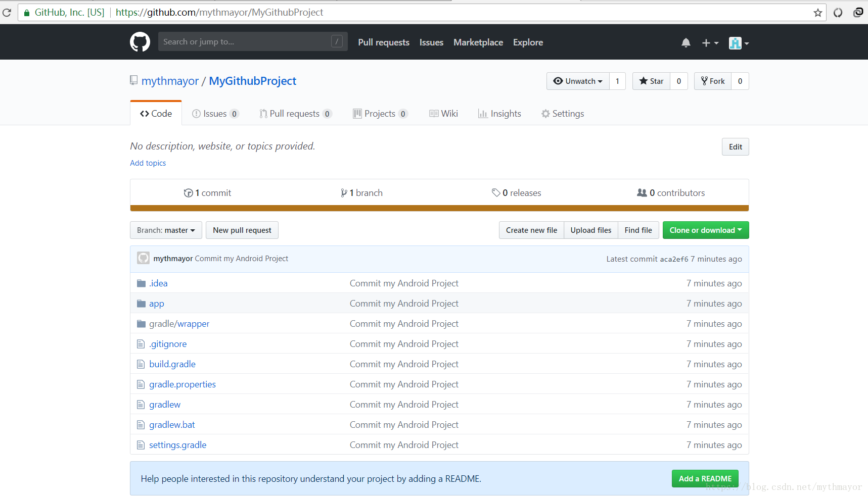
Task: Open gradlew.bat file
Action: 172,425
